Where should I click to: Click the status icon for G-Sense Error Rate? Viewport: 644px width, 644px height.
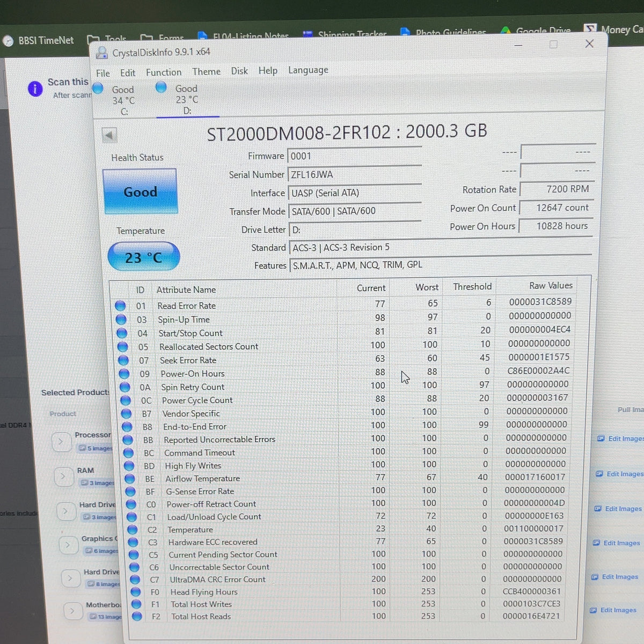(x=130, y=492)
